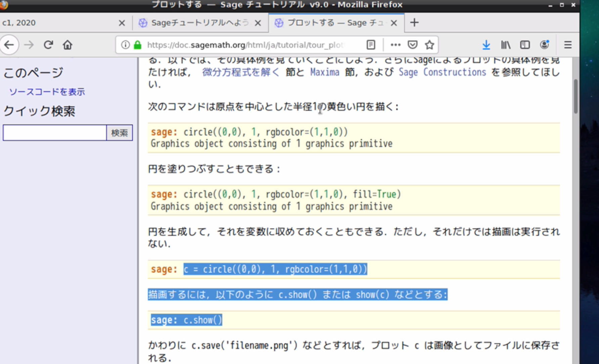Show site information icon in address bar
Viewport: 599px width, 364px height.
click(125, 45)
